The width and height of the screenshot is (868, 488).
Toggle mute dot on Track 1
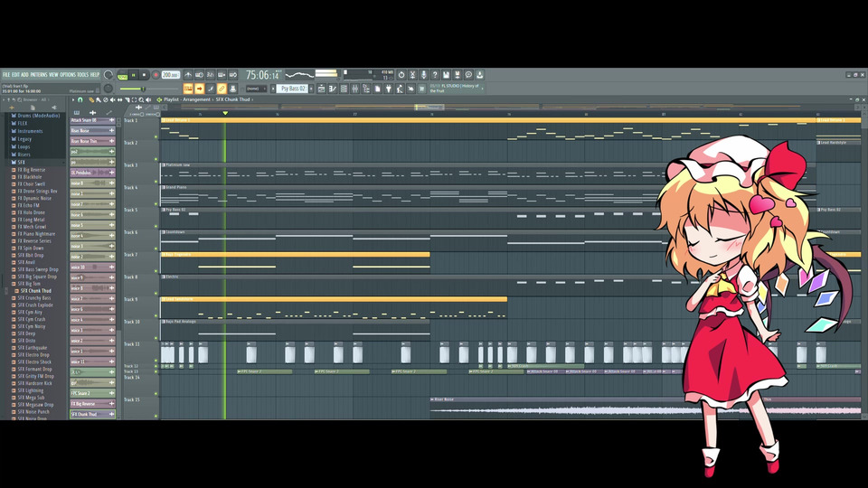[x=156, y=136]
